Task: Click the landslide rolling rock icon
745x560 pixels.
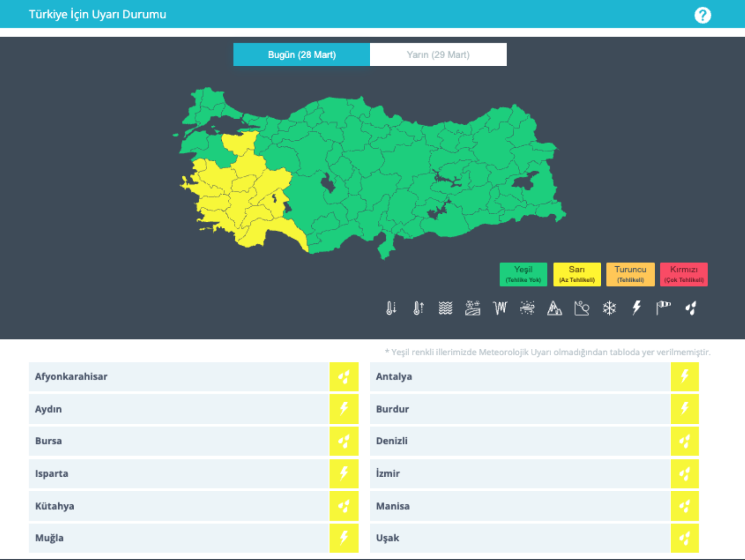Action: click(582, 308)
